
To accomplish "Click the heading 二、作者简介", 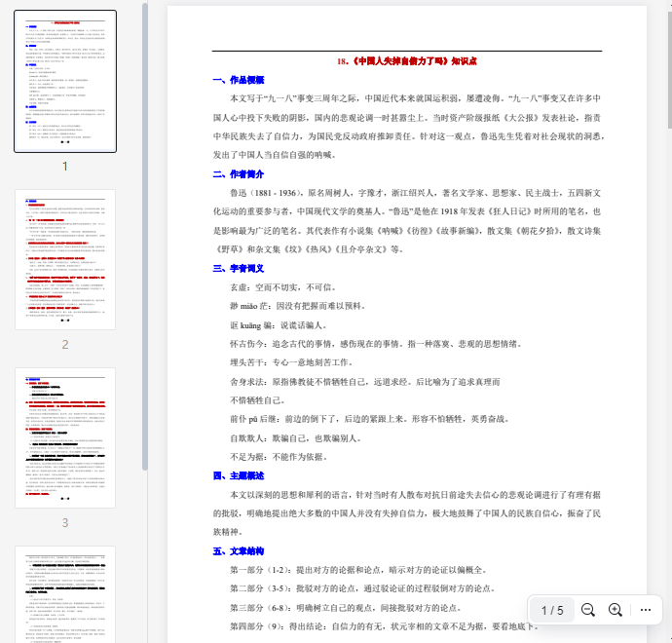I will coord(238,174).
